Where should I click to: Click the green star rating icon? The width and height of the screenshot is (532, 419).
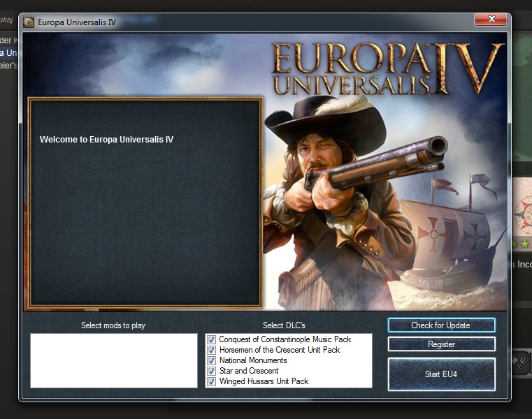pyautogui.click(x=524, y=244)
